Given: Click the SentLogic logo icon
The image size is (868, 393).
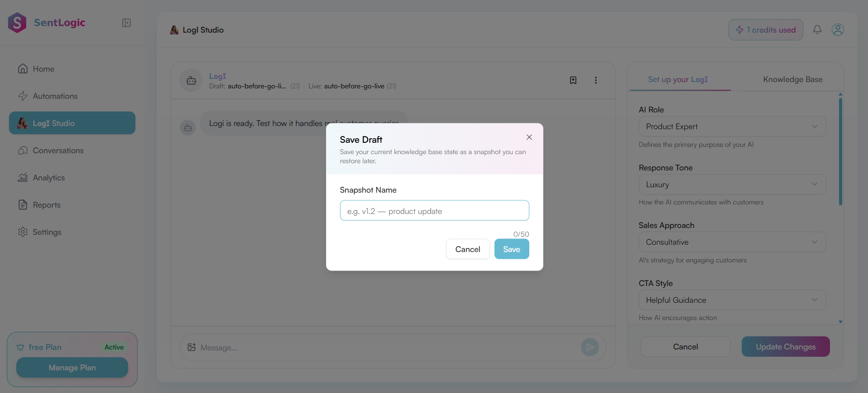Looking at the screenshot, I should coord(17,23).
